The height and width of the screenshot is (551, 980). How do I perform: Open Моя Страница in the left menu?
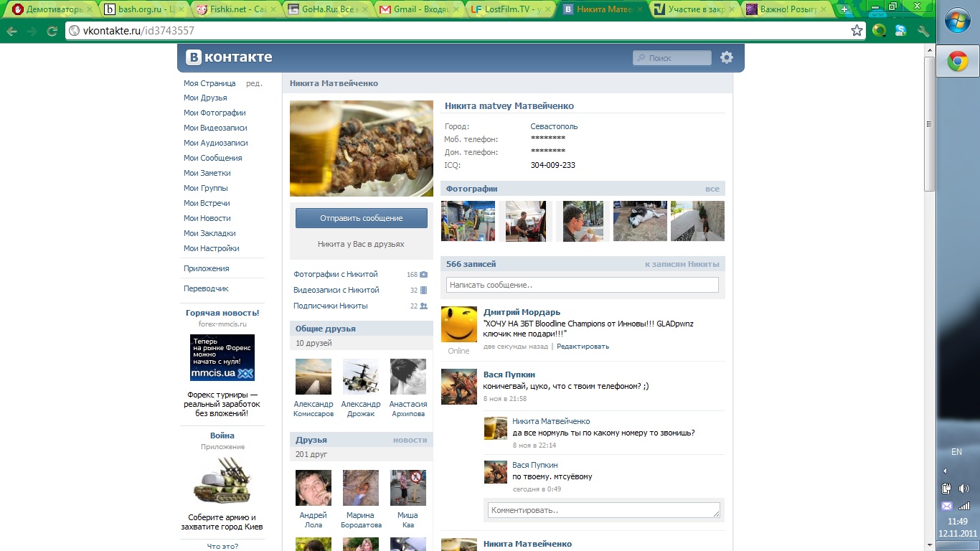[x=209, y=83]
